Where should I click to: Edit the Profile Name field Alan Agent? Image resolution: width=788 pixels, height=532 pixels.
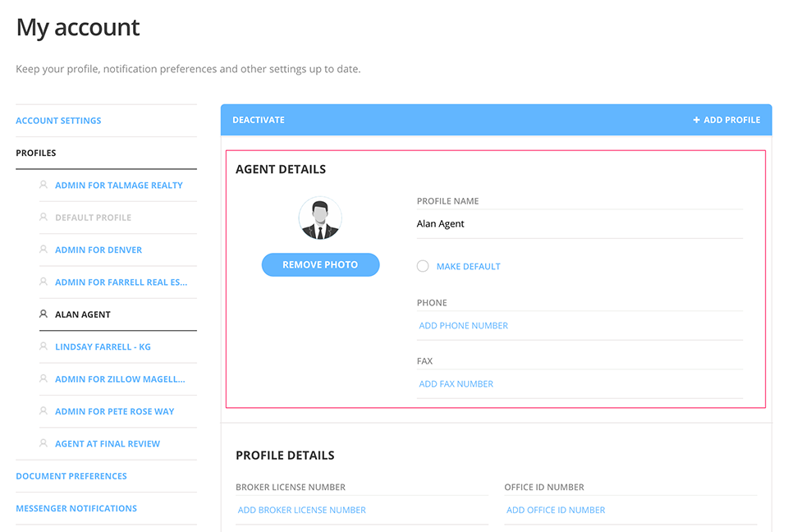(579, 224)
